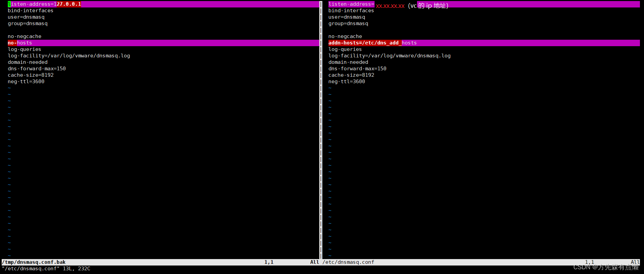Screen dimensions: 644x274
Task: Click domain-needed line in left pane
Action: [x=28, y=62]
